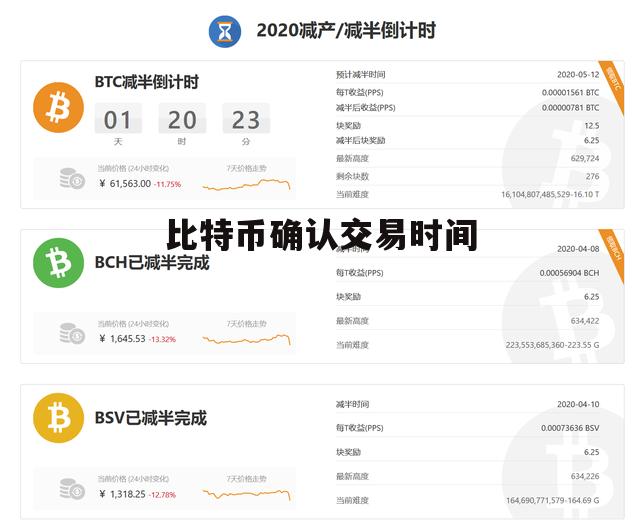
Task: Click the countdown hours box showing 20
Action: click(182, 118)
